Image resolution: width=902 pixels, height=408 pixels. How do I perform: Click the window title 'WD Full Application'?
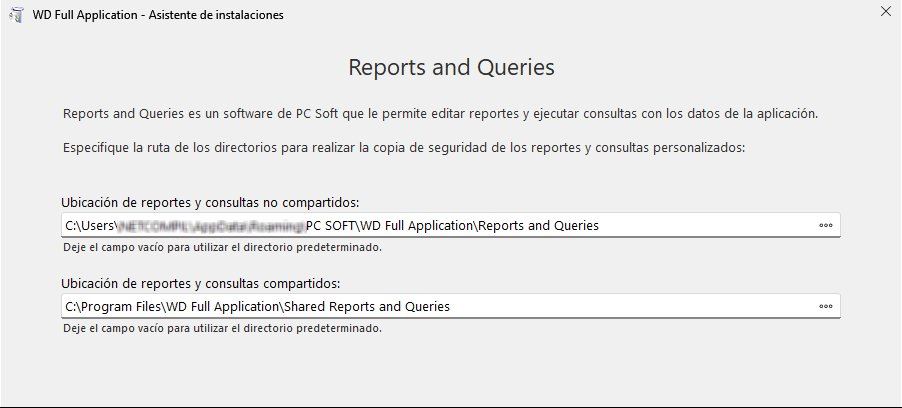(x=158, y=15)
